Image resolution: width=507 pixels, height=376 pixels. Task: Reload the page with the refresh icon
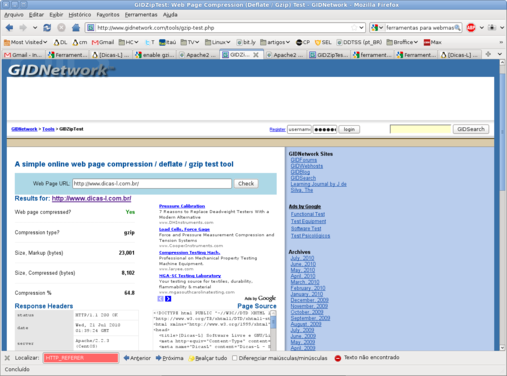(x=47, y=28)
